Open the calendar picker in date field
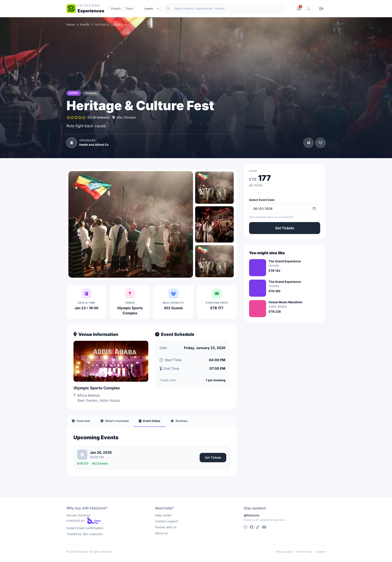This screenshot has width=392, height=562. pyautogui.click(x=314, y=209)
